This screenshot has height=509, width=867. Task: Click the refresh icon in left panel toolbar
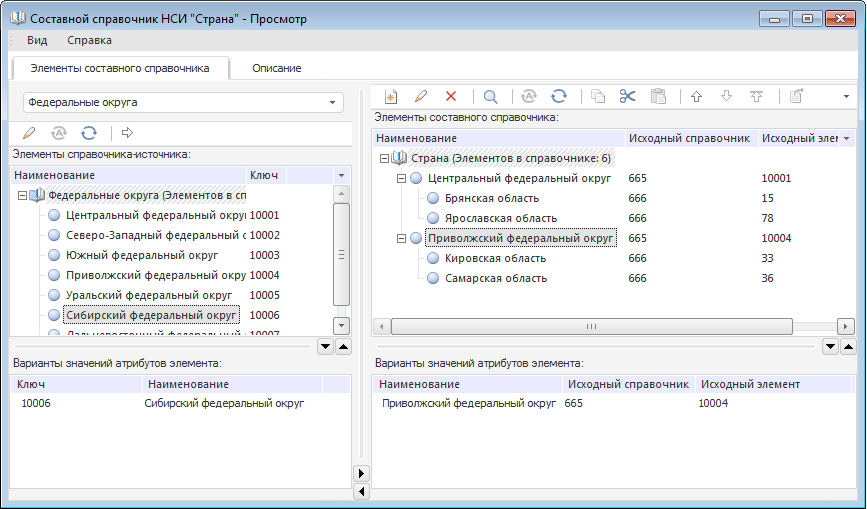[x=89, y=132]
